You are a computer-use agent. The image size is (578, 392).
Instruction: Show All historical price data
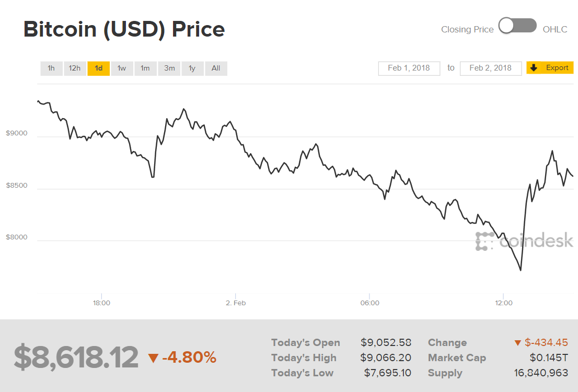click(216, 68)
